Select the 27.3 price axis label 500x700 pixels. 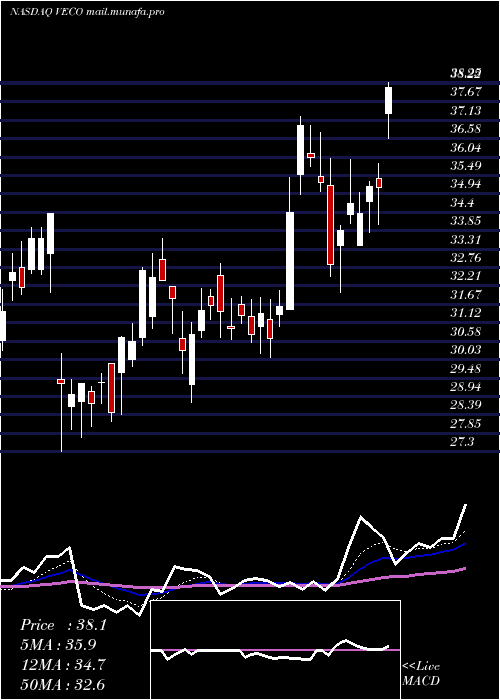pyautogui.click(x=462, y=442)
